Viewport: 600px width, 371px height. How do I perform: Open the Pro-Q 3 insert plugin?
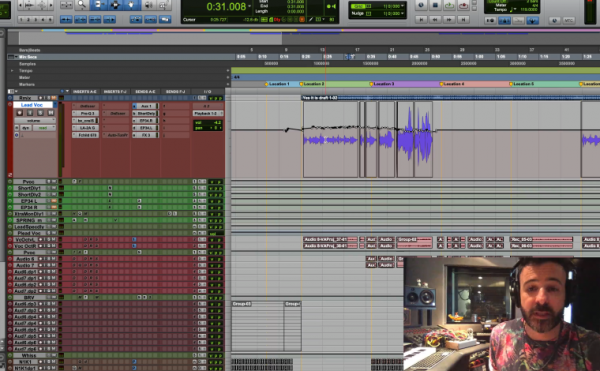point(85,114)
